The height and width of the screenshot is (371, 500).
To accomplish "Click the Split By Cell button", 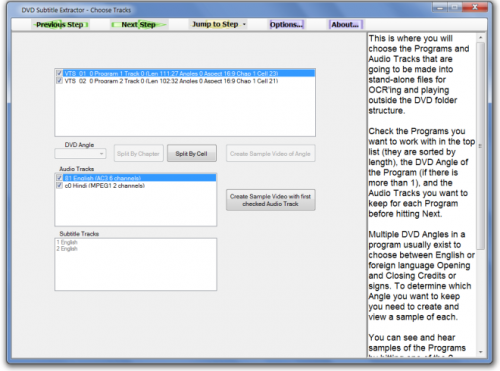I will [192, 153].
